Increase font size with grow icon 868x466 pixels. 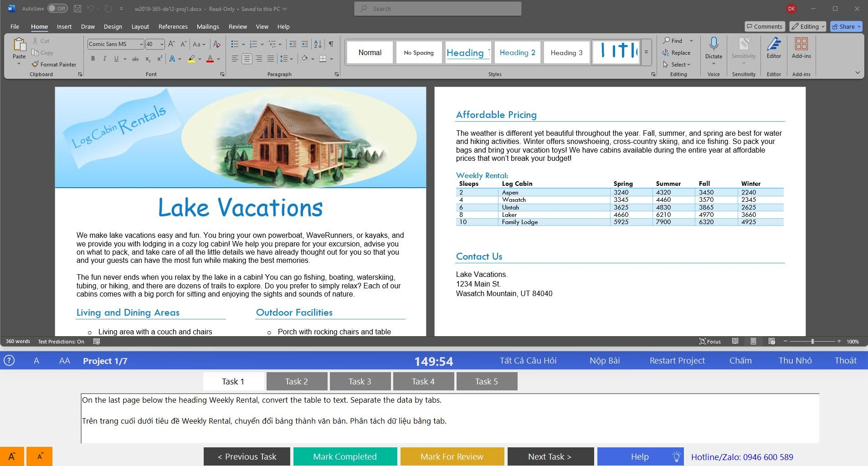tap(171, 44)
